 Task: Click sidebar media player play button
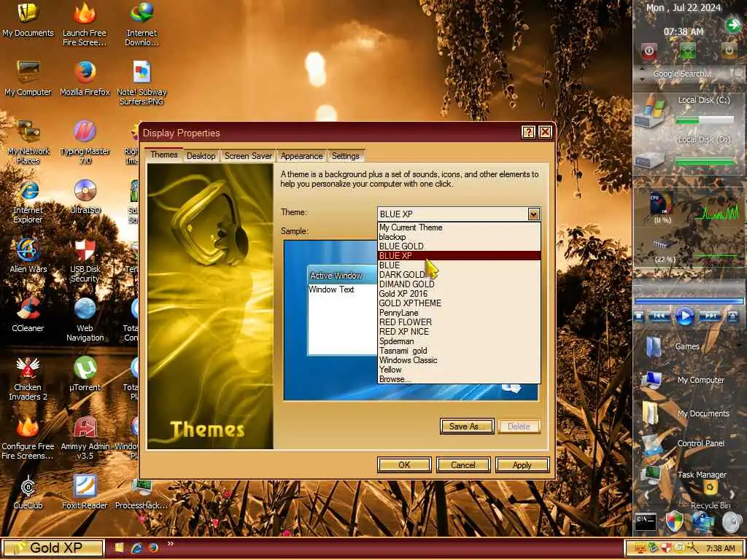pos(684,316)
